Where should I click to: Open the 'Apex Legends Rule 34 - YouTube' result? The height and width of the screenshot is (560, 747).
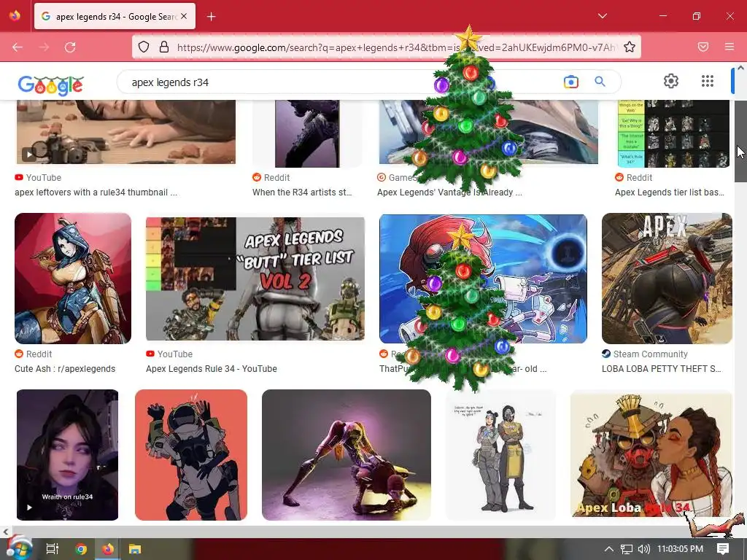(211, 368)
